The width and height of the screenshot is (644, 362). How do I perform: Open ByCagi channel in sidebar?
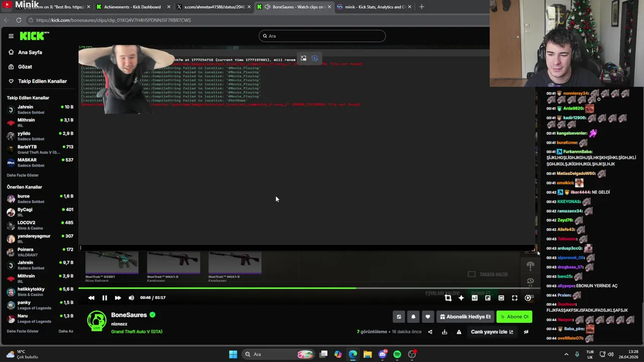click(40, 212)
